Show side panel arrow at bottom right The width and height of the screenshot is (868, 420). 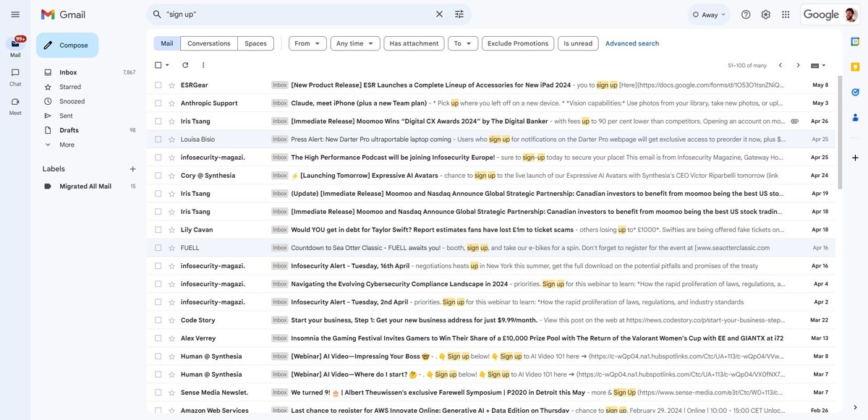[855, 407]
